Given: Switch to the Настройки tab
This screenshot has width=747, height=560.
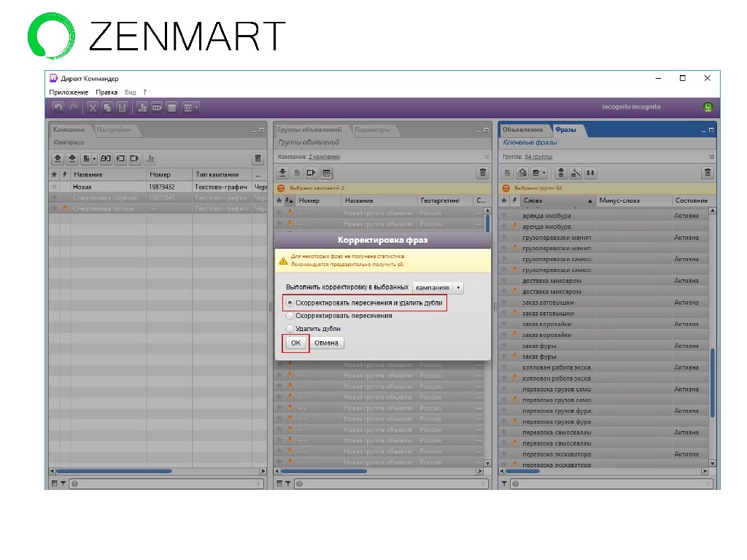Looking at the screenshot, I should point(113,130).
